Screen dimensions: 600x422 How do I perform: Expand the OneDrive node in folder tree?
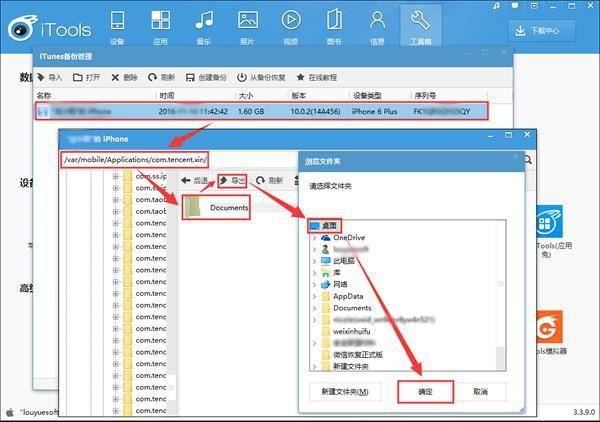tap(313, 237)
